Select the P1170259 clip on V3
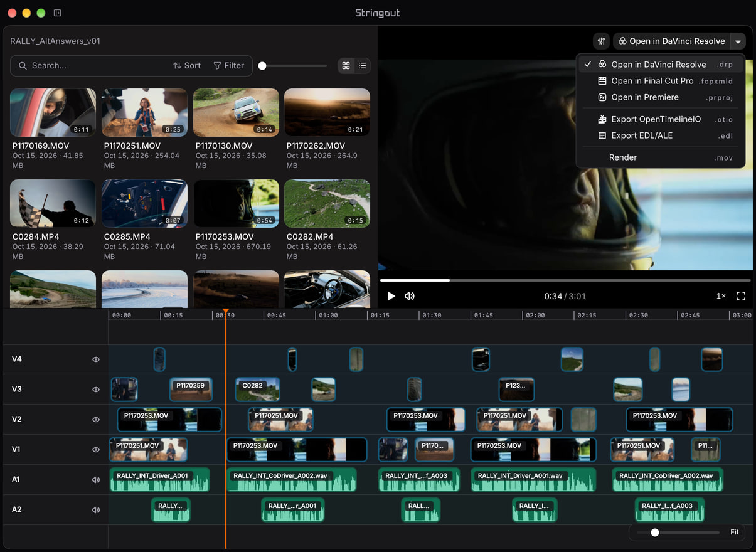The image size is (756, 552). click(191, 390)
